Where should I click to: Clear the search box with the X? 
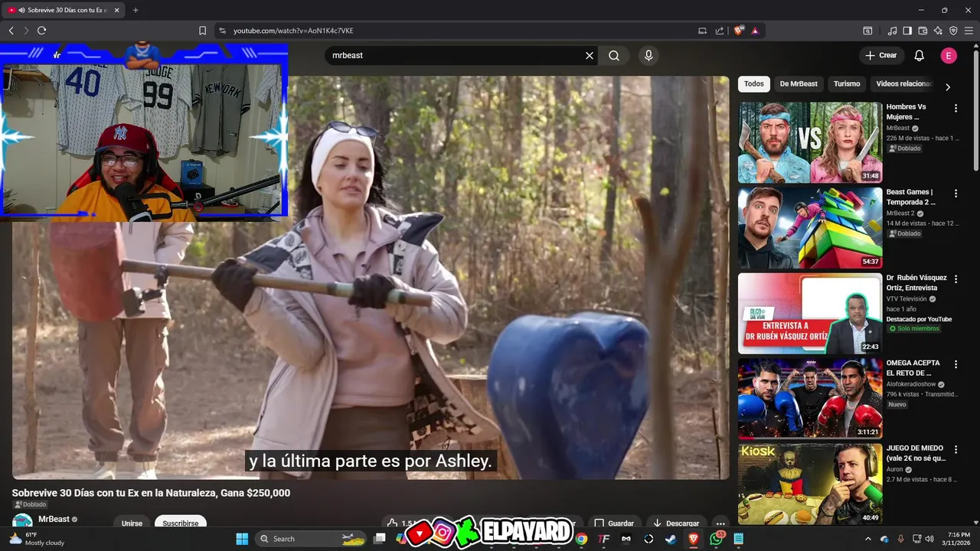coord(590,55)
